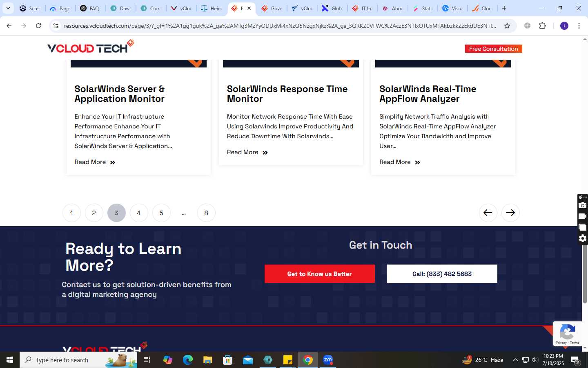The height and width of the screenshot is (368, 588).
Task: Go to next page with right arrow
Action: click(510, 213)
